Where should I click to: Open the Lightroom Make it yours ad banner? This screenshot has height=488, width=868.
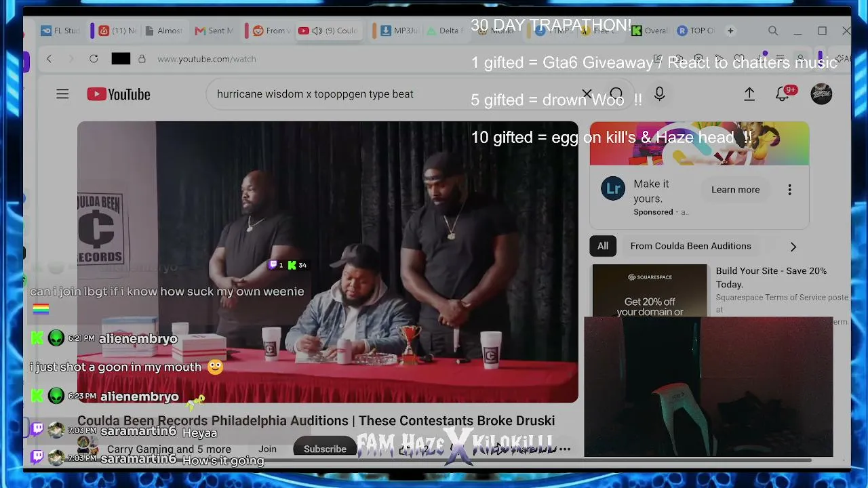[699, 144]
